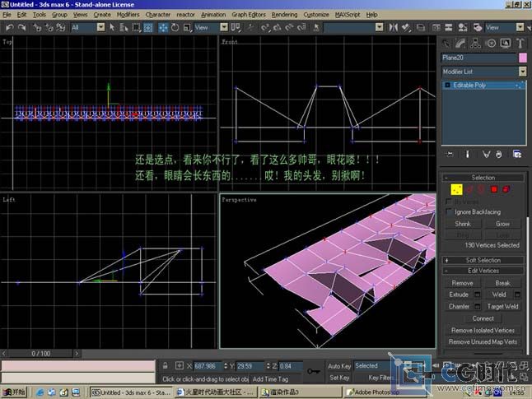Open the MAXScript menu
The height and width of the screenshot is (399, 532).
point(348,15)
